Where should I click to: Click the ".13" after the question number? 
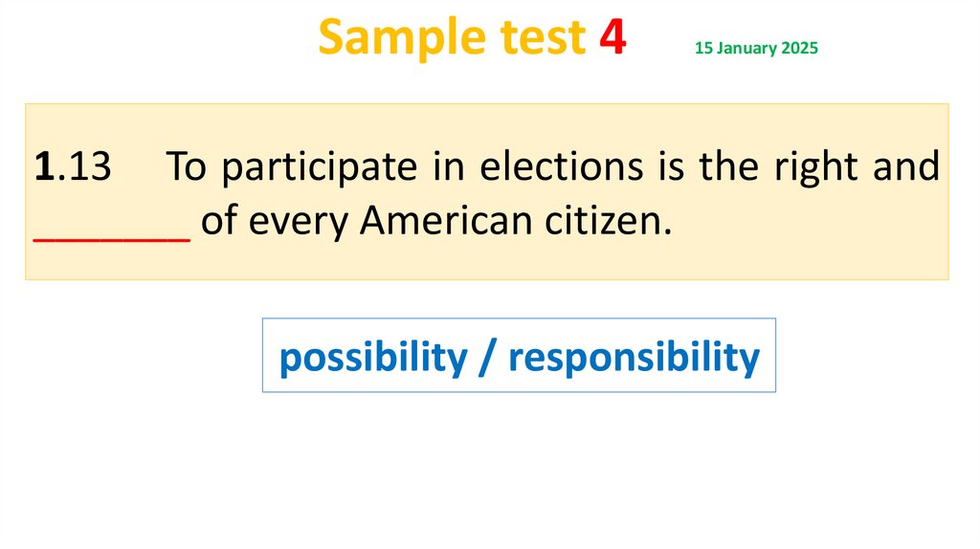point(83,167)
